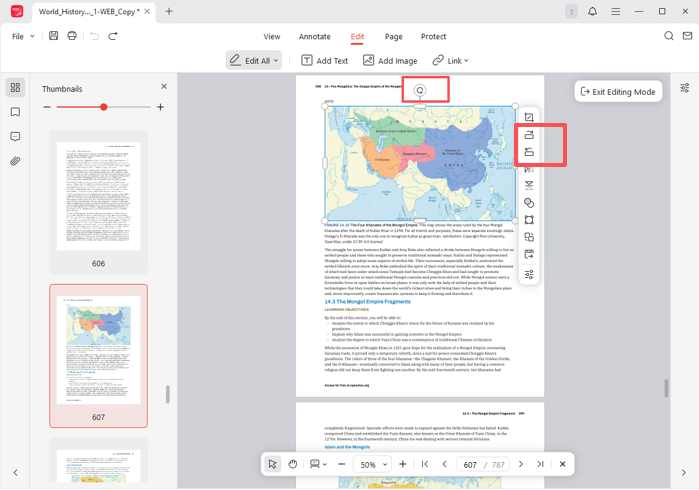
Task: Flip the image horizontally
Action: [x=529, y=169]
